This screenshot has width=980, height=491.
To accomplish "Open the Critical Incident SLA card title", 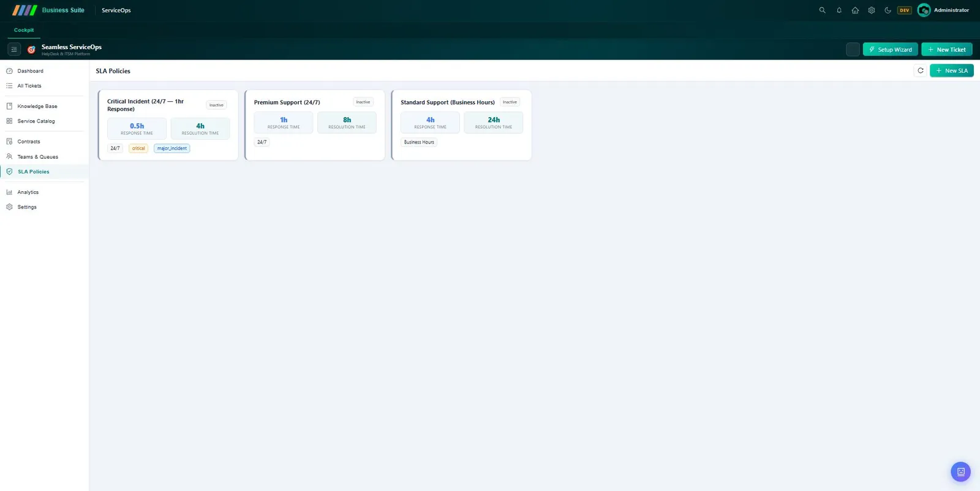I will (145, 105).
